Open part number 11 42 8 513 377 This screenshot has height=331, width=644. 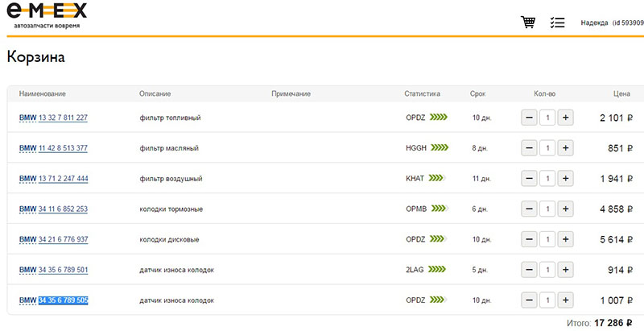(63, 148)
